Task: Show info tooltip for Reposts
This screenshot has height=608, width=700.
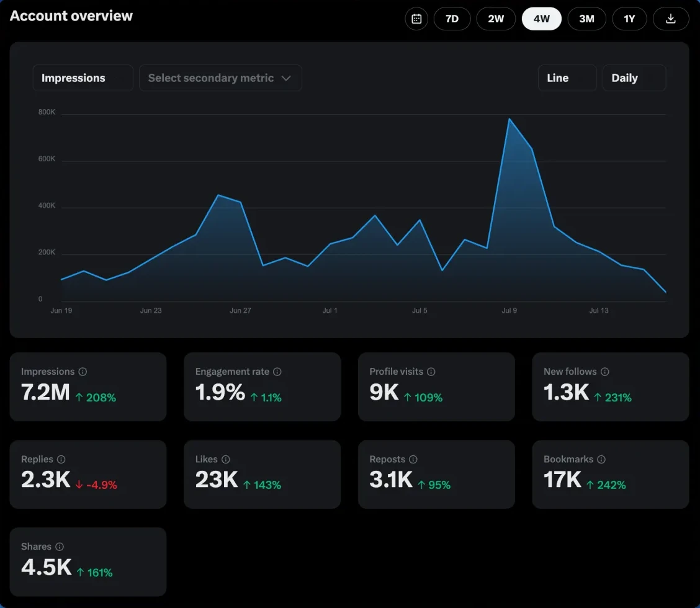Action: pyautogui.click(x=413, y=459)
